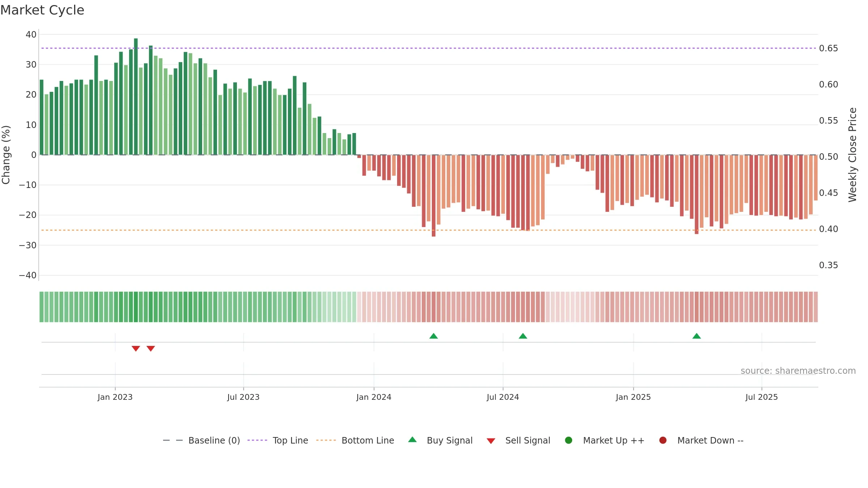Viewport: 868px width, 488px height.
Task: Click the Market Up ++ legend label
Action: [x=614, y=440]
